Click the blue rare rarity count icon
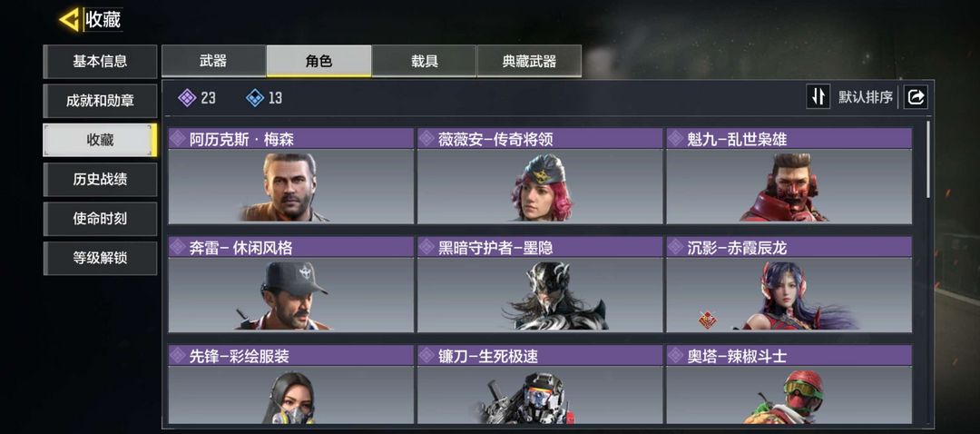The height and width of the screenshot is (434, 980). pos(255,97)
